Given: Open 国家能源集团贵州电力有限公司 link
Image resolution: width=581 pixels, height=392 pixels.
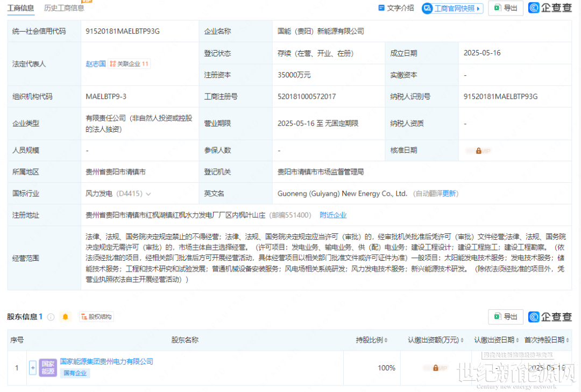Looking at the screenshot, I should coord(107,361).
